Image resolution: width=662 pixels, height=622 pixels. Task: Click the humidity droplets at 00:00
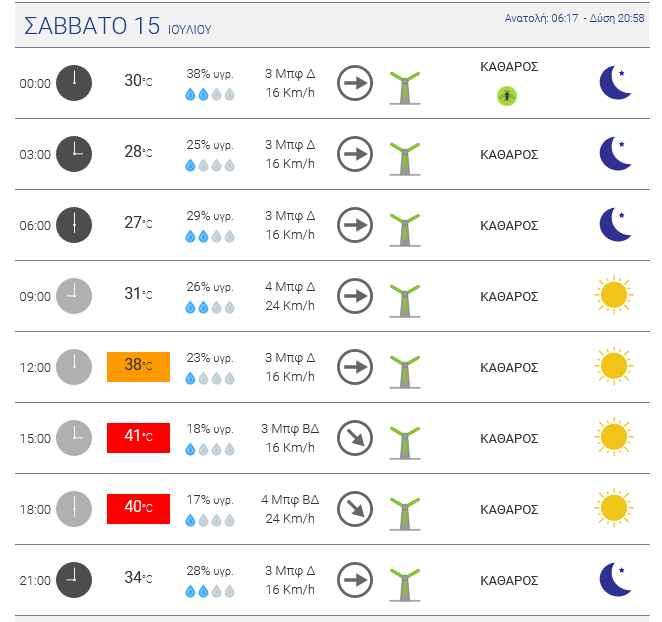pyautogui.click(x=210, y=95)
